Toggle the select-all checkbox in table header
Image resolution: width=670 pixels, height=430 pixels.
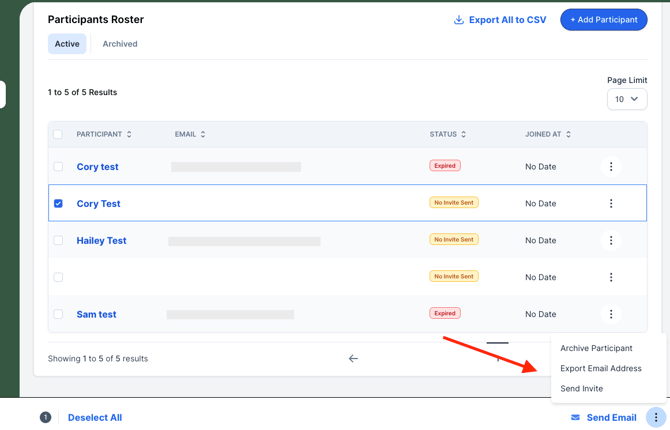click(58, 134)
